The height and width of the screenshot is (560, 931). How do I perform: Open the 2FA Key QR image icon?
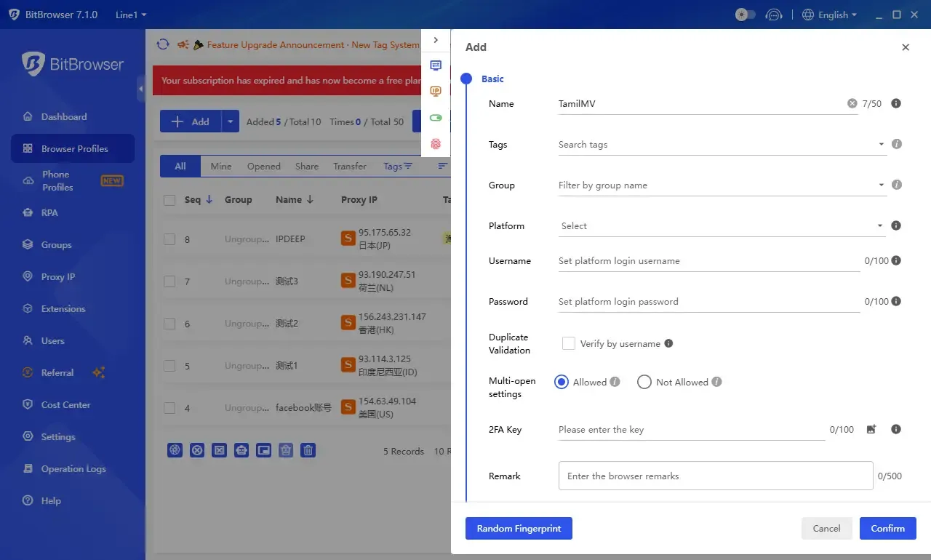click(x=871, y=429)
